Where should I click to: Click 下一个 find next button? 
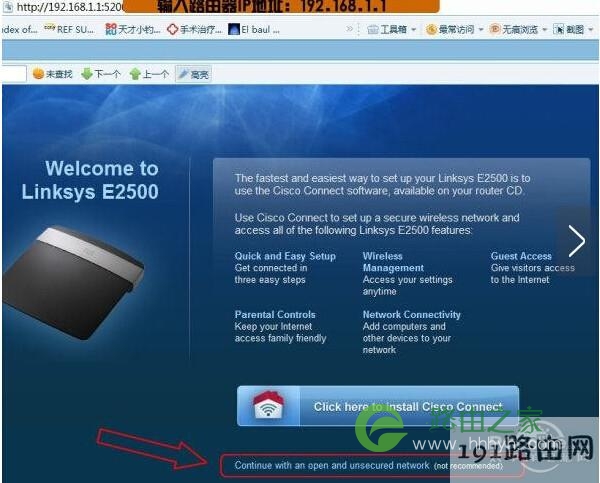[x=101, y=74]
